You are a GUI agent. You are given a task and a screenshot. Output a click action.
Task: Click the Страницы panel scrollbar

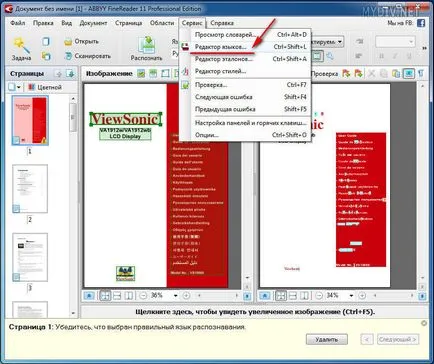(x=73, y=206)
